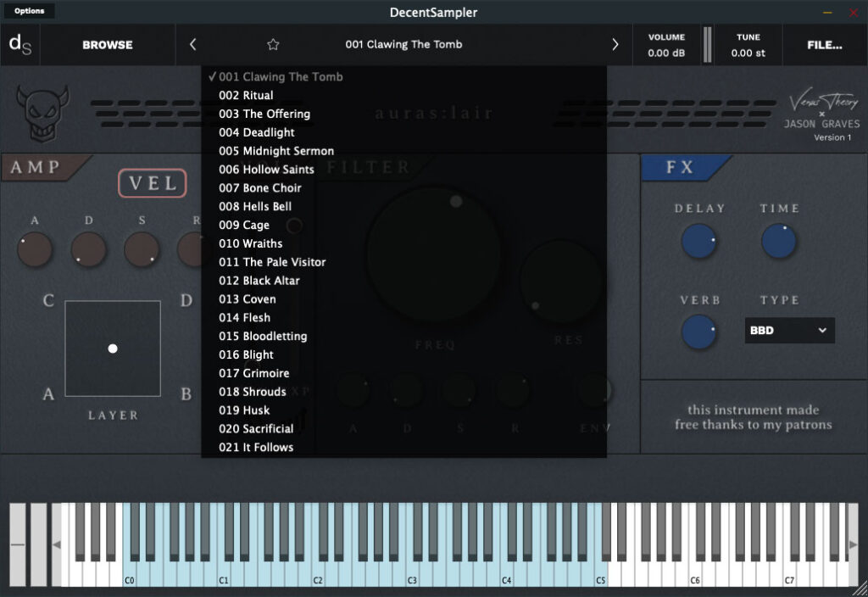
Task: Click the patrons credit text
Action: pyautogui.click(x=753, y=417)
